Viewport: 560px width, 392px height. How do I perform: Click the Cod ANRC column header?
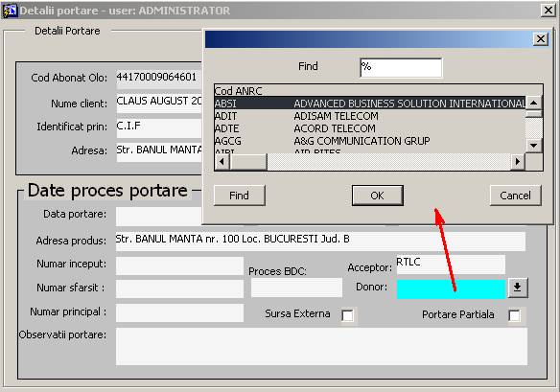coord(238,91)
